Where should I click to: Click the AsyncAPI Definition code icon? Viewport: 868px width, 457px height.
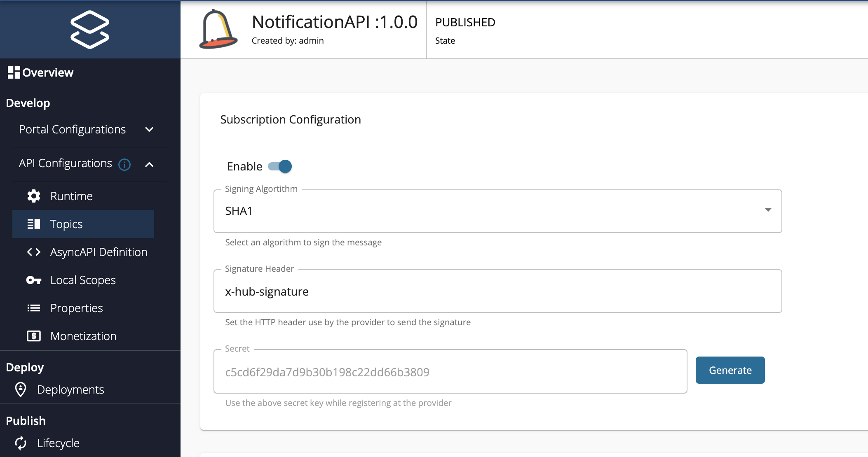pyautogui.click(x=33, y=252)
